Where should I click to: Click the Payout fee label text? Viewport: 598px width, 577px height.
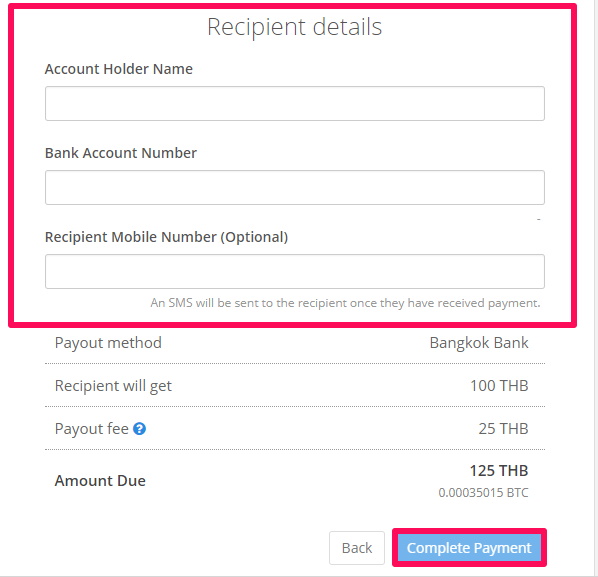coord(92,429)
